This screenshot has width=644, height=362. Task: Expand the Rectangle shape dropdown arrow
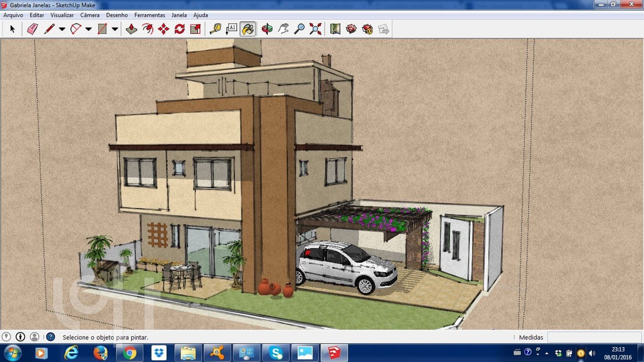pos(115,29)
